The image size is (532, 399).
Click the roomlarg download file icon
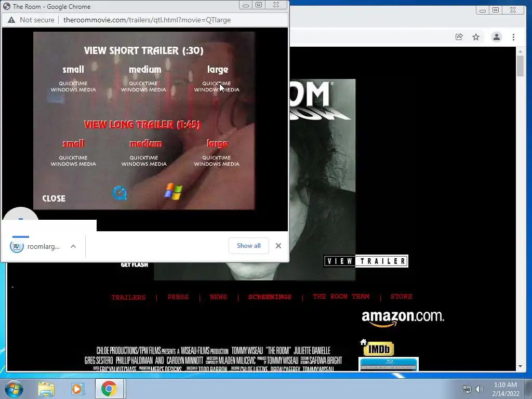(17, 246)
